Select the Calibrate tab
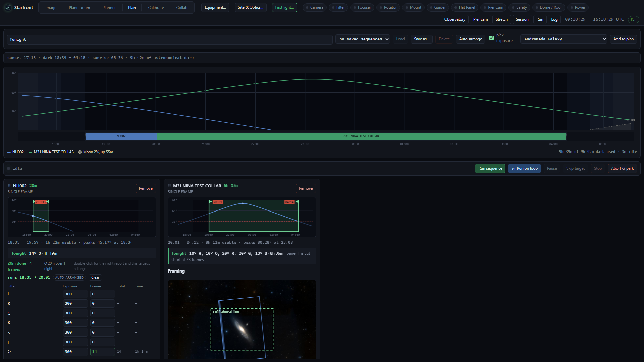Image resolution: width=644 pixels, height=362 pixels. coord(156,7)
